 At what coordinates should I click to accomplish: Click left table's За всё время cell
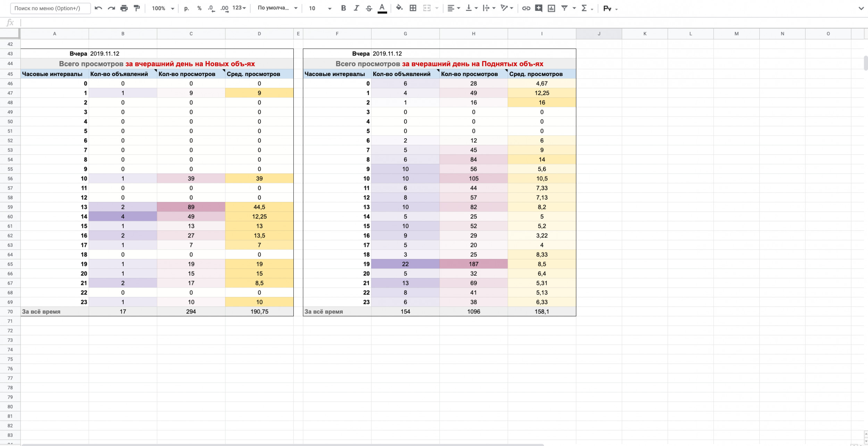click(x=55, y=312)
